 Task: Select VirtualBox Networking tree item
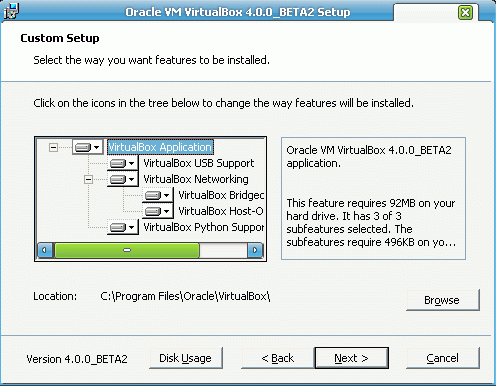(196, 179)
